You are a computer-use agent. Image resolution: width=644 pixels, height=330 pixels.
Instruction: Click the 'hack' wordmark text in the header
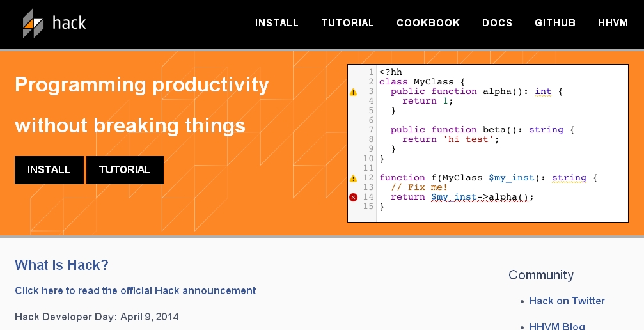(x=70, y=22)
